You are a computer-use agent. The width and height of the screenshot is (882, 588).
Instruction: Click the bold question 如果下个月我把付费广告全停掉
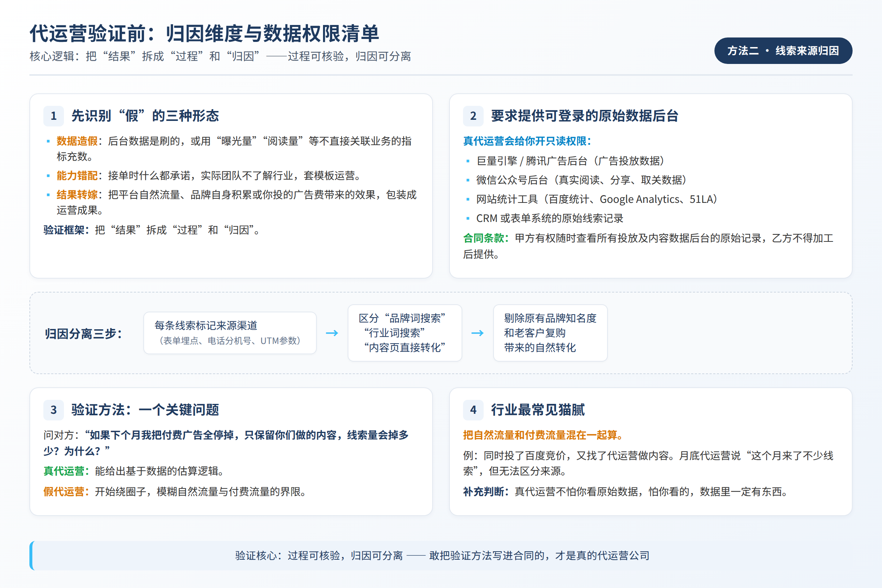coord(226,443)
